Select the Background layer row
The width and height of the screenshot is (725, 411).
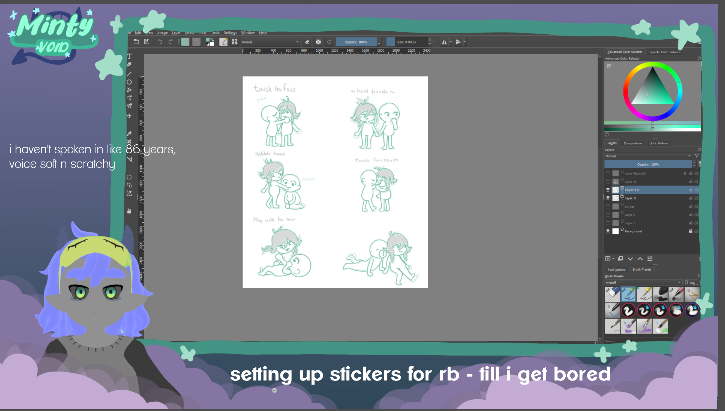[652, 231]
